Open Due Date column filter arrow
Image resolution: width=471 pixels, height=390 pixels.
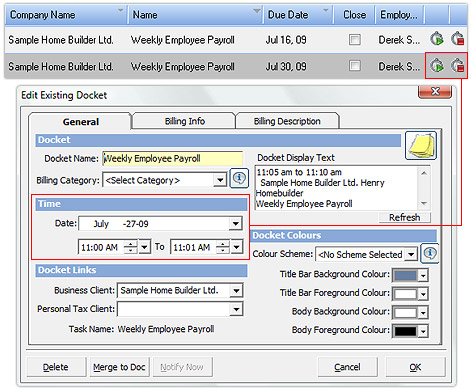pos(325,11)
